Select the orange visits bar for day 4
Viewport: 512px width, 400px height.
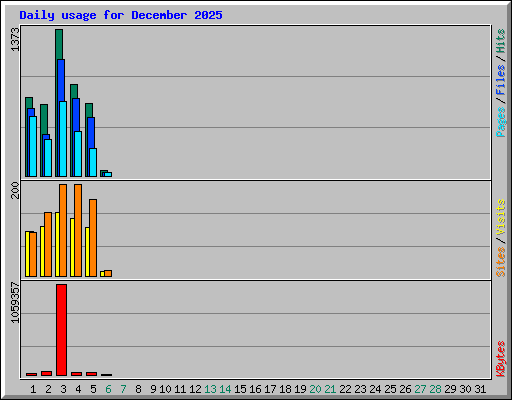[78, 230]
